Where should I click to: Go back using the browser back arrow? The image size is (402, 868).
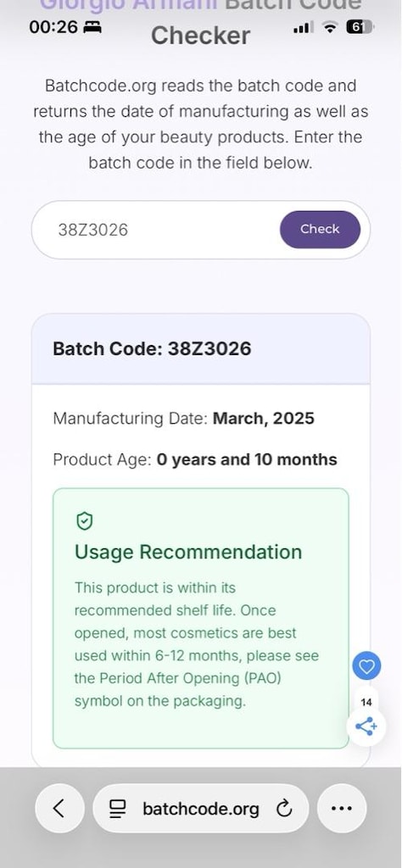[60, 809]
